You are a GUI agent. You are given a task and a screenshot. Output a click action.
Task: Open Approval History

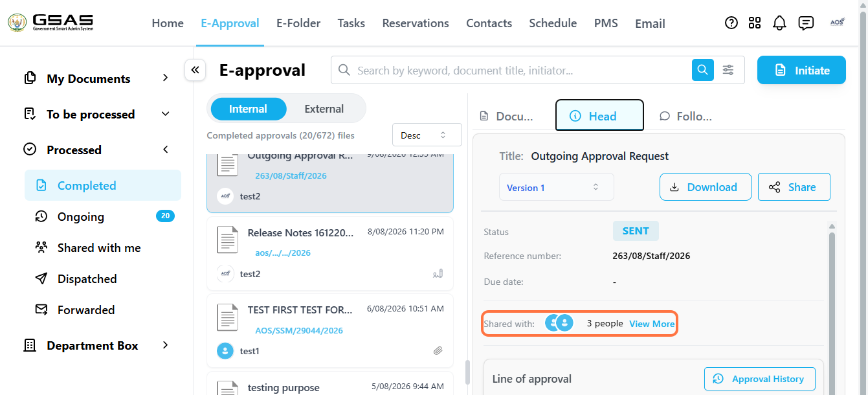click(x=759, y=379)
